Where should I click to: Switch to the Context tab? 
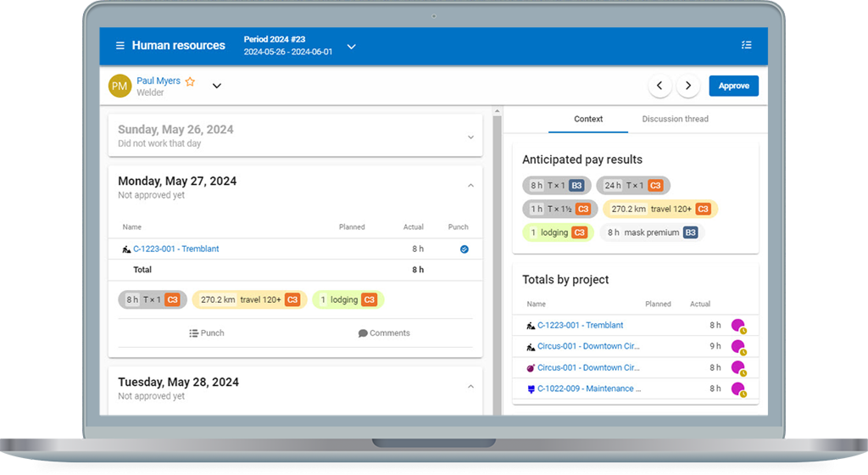[x=588, y=119]
